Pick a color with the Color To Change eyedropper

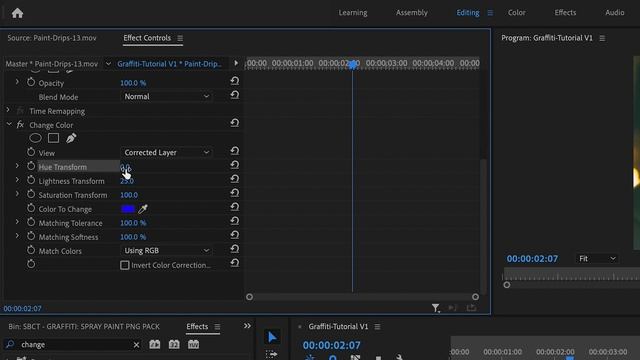(143, 209)
